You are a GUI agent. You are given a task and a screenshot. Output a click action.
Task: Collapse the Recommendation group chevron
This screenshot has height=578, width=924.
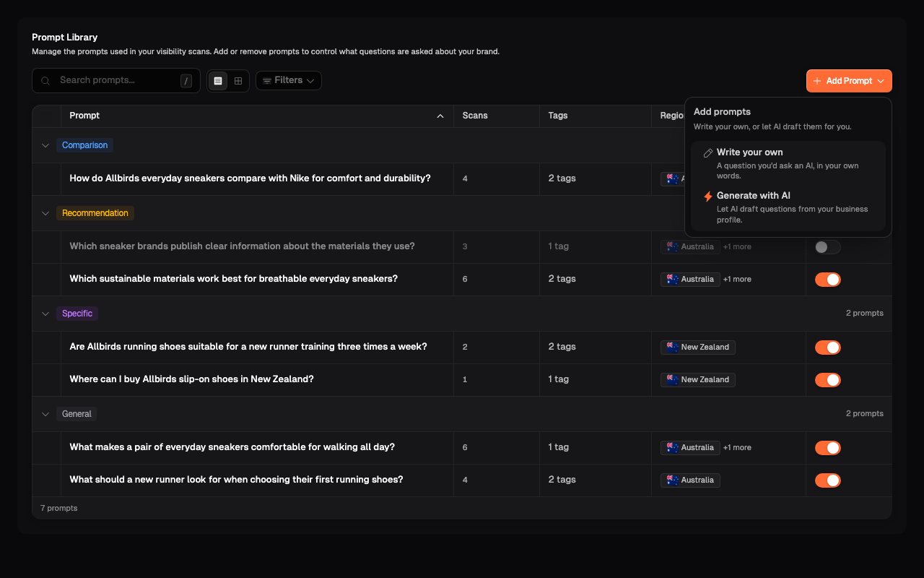(45, 213)
